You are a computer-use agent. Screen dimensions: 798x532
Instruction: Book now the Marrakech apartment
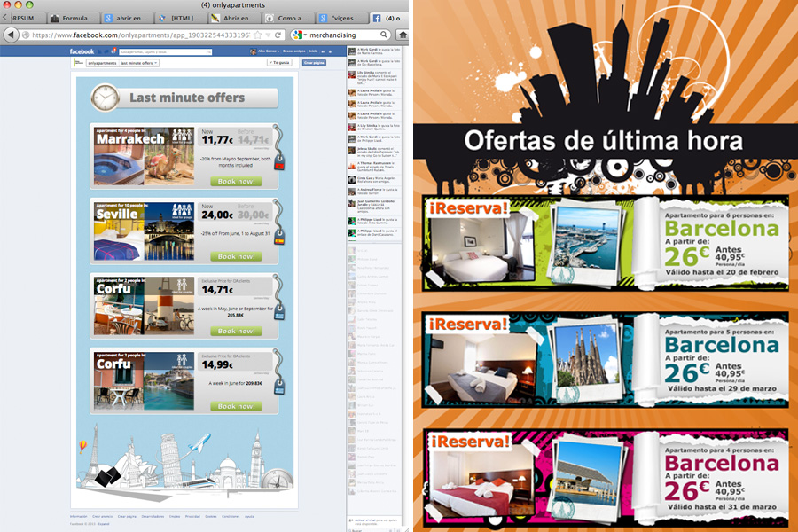[236, 181]
